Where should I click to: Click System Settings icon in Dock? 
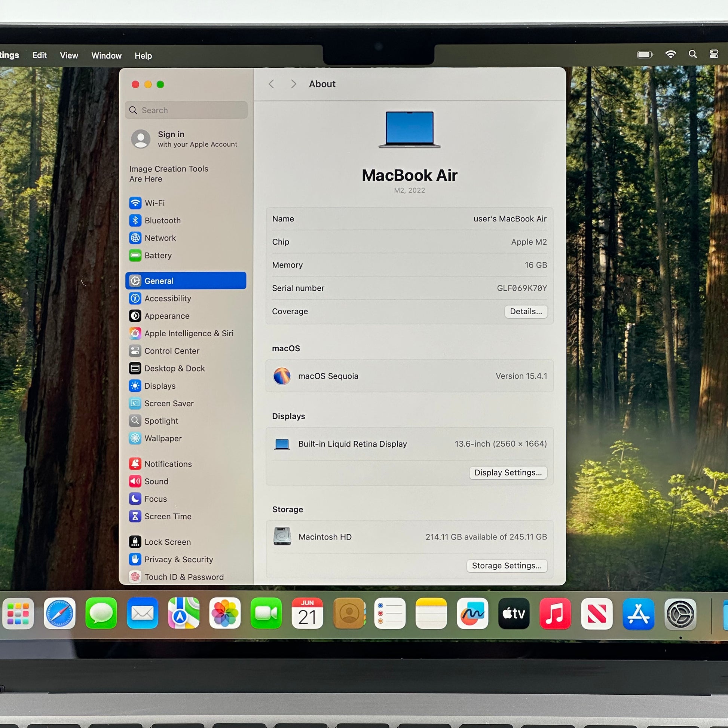coord(680,614)
